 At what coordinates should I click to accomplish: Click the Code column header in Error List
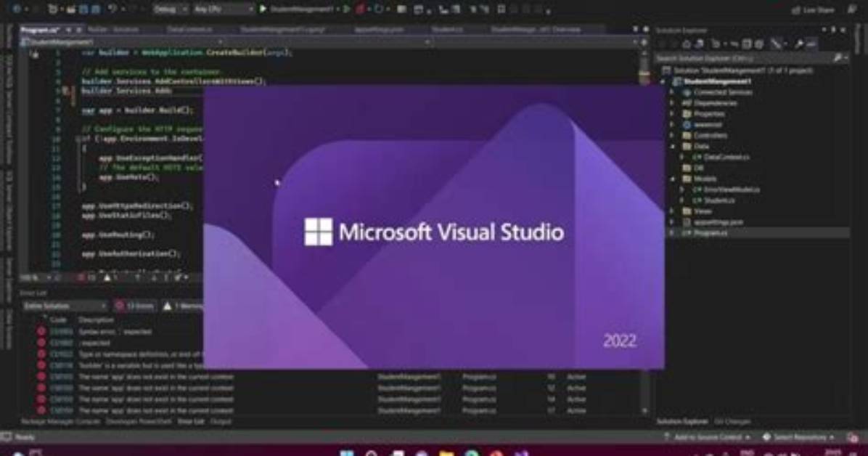tap(58, 320)
